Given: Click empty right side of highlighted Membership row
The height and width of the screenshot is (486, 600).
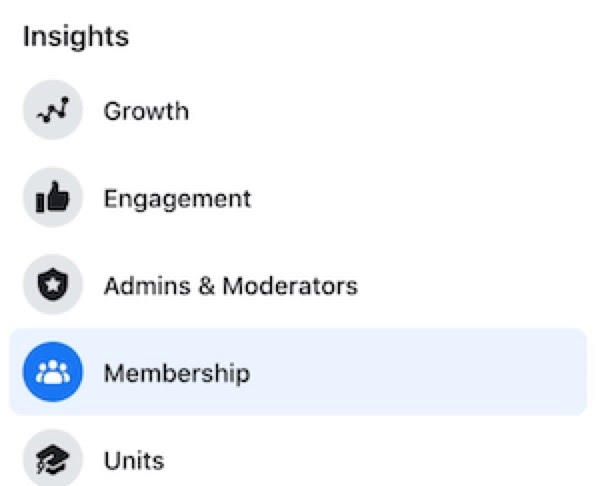Looking at the screenshot, I should 450,373.
